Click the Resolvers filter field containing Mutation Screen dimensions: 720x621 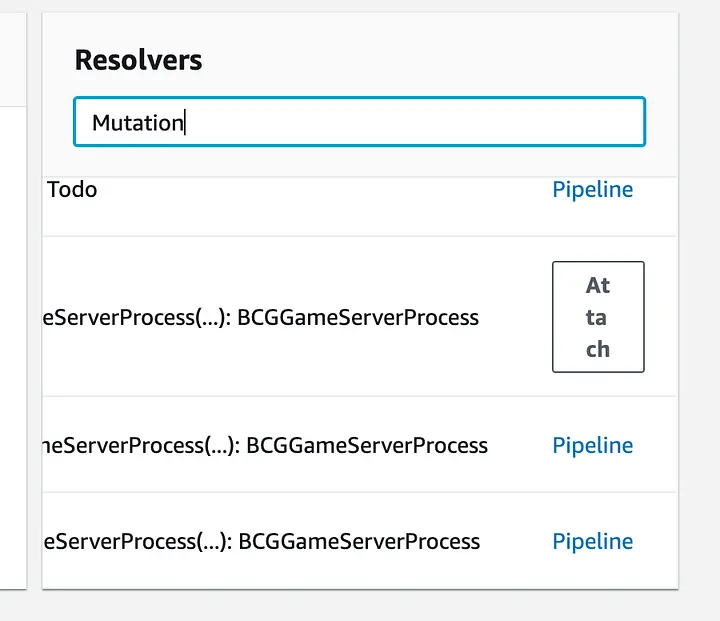pos(358,122)
